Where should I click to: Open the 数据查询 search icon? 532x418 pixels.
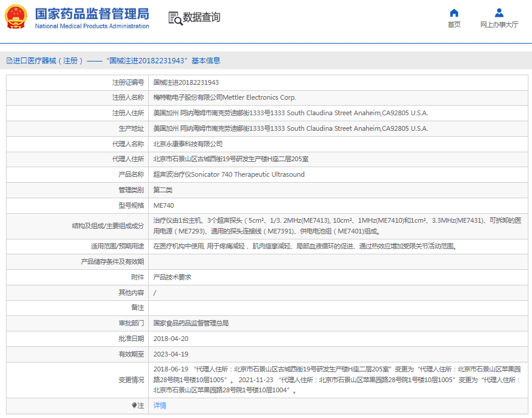pos(176,18)
